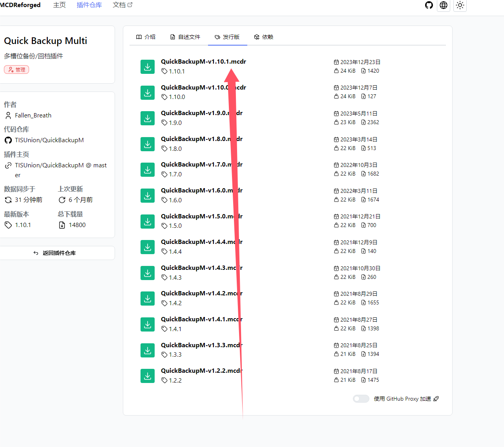Screen dimensions: 504x447
Task: Open the 依赖 tab
Action: [263, 37]
